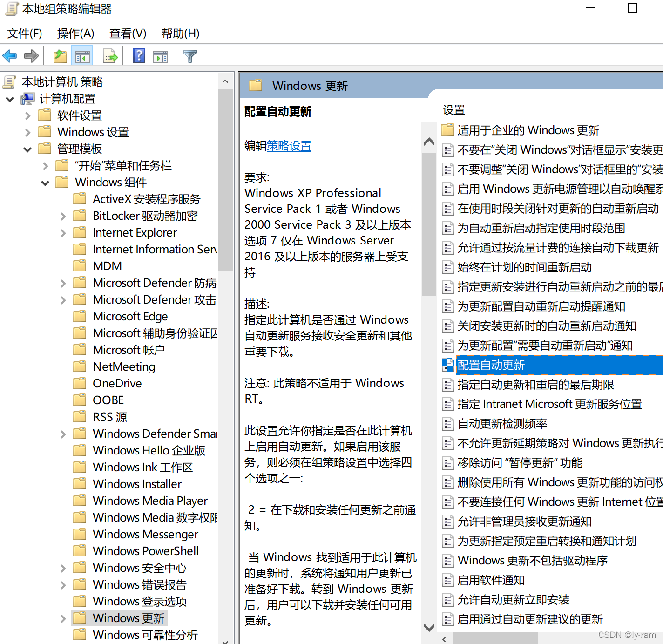663x644 pixels.
Task: Click description pane scroll-down arrow
Action: click(429, 627)
